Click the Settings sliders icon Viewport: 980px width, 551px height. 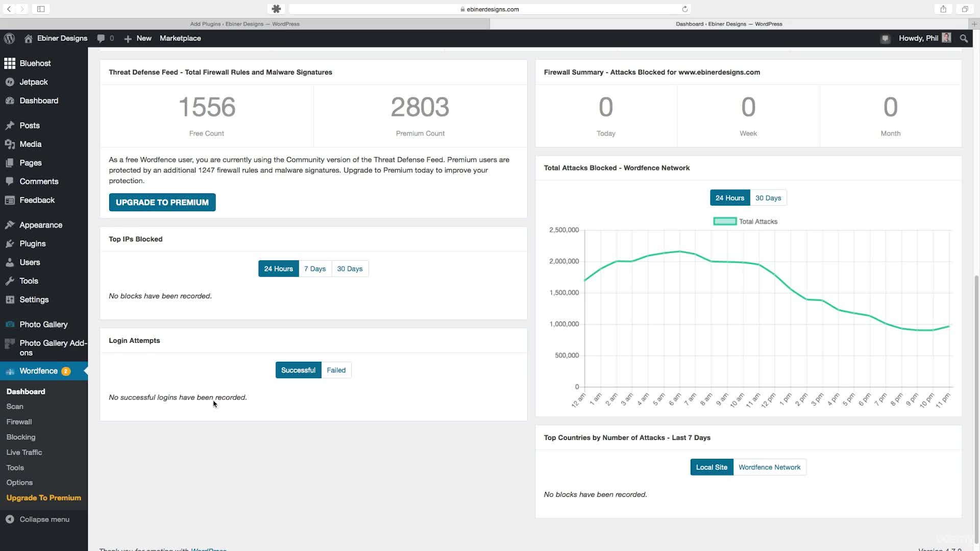point(10,300)
